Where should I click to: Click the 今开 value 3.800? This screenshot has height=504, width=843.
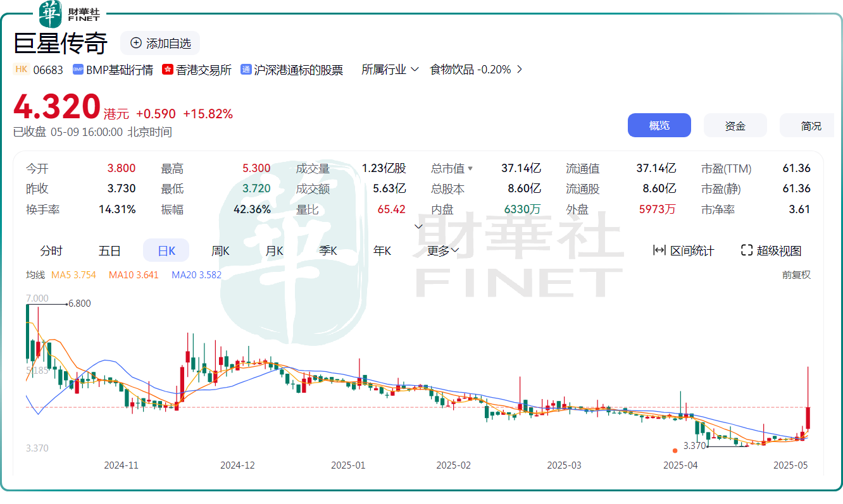[x=122, y=169]
